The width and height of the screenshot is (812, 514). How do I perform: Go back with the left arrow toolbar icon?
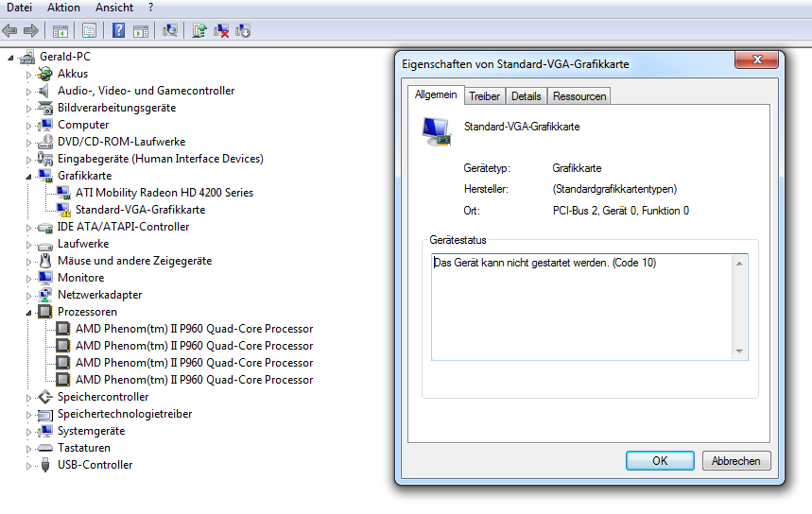[x=9, y=30]
